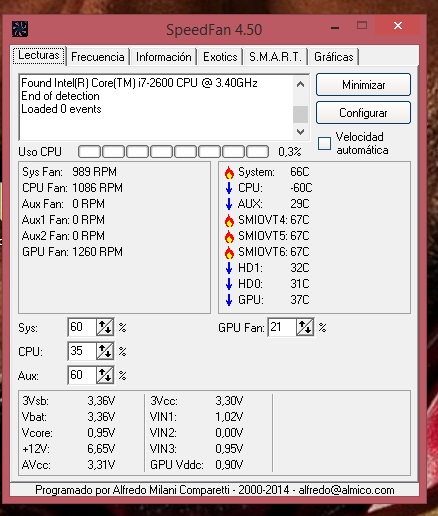The width and height of the screenshot is (438, 516).
Task: Click the blue down arrow beside AUX temperature
Action: tap(229, 204)
